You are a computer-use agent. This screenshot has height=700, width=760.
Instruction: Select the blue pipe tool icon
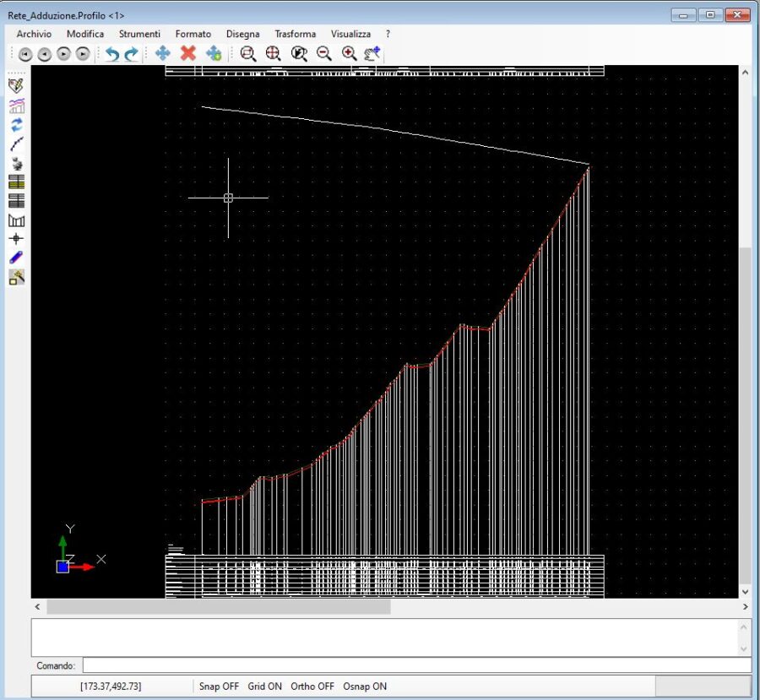[16, 258]
